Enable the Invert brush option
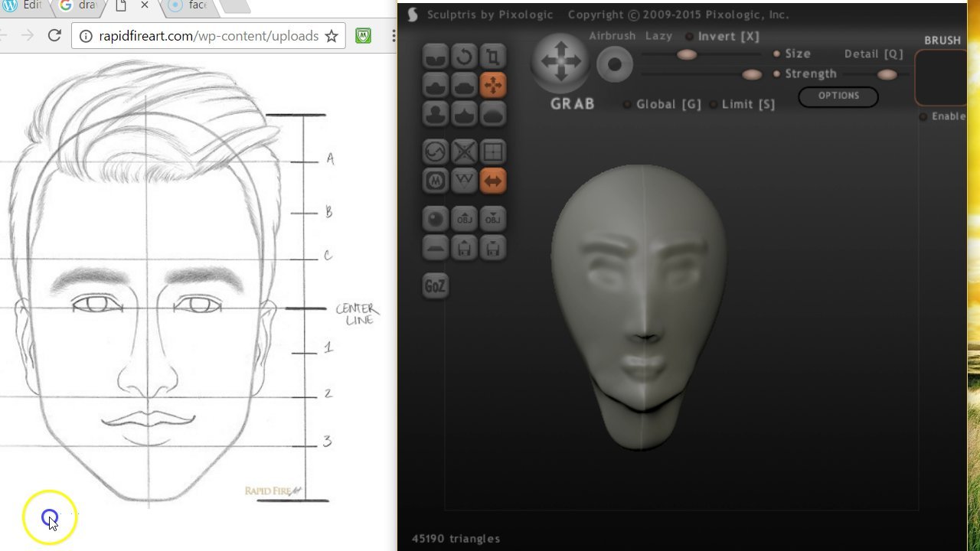 point(693,36)
